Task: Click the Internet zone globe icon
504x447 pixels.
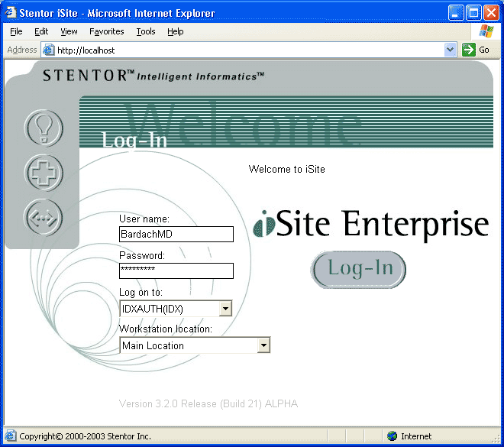Action: [x=393, y=436]
